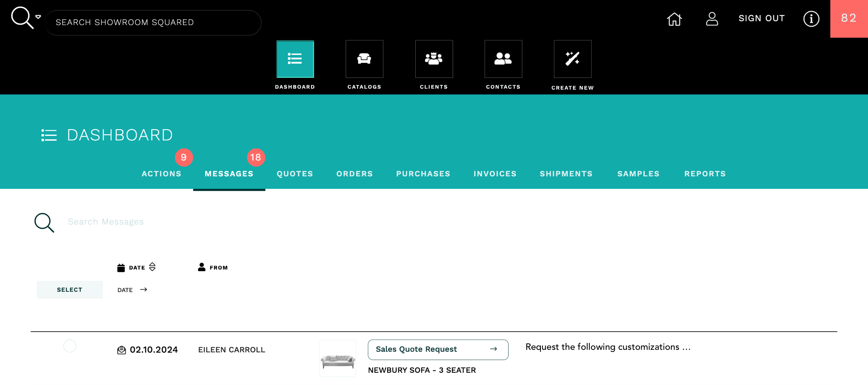Click Sign Out
The width and height of the screenshot is (868, 385).
point(761,19)
